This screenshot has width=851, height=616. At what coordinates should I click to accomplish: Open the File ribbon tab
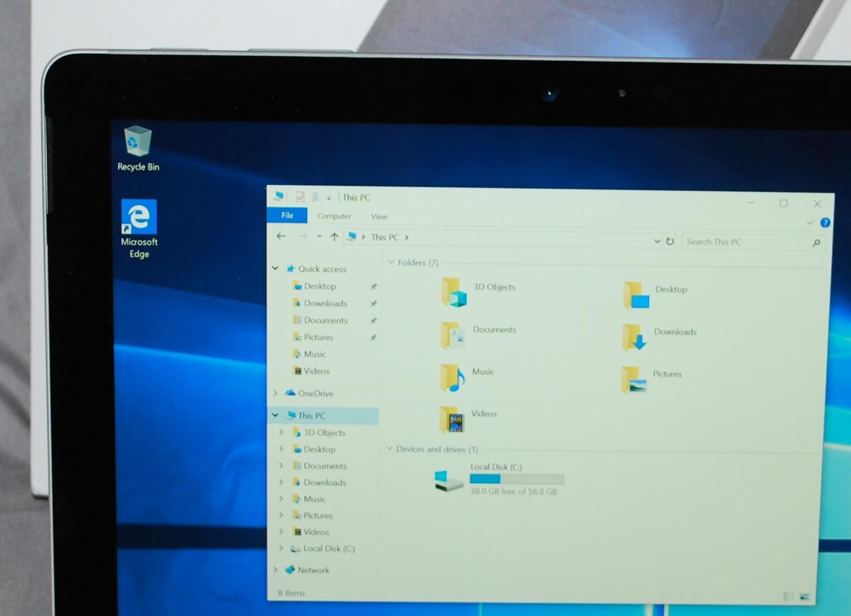(x=287, y=215)
